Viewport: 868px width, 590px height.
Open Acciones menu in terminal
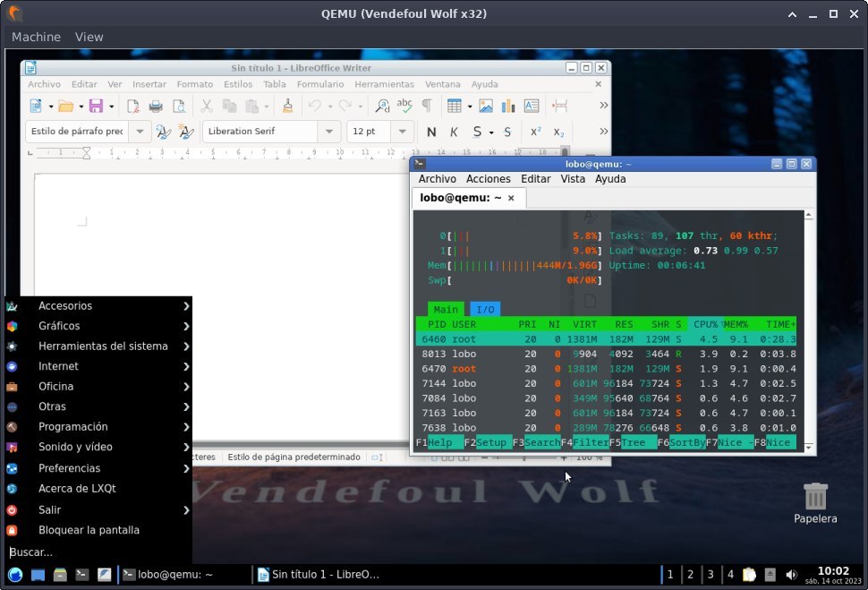pos(489,179)
